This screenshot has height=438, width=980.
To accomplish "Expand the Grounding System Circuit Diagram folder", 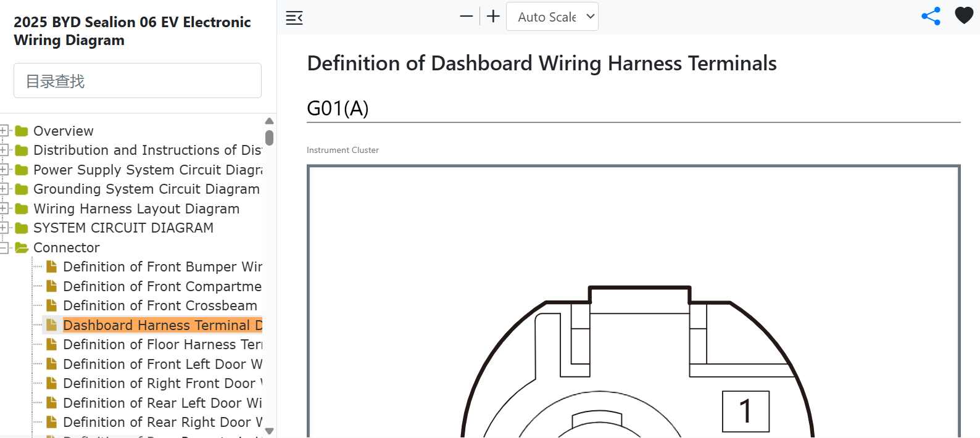I will tap(4, 189).
